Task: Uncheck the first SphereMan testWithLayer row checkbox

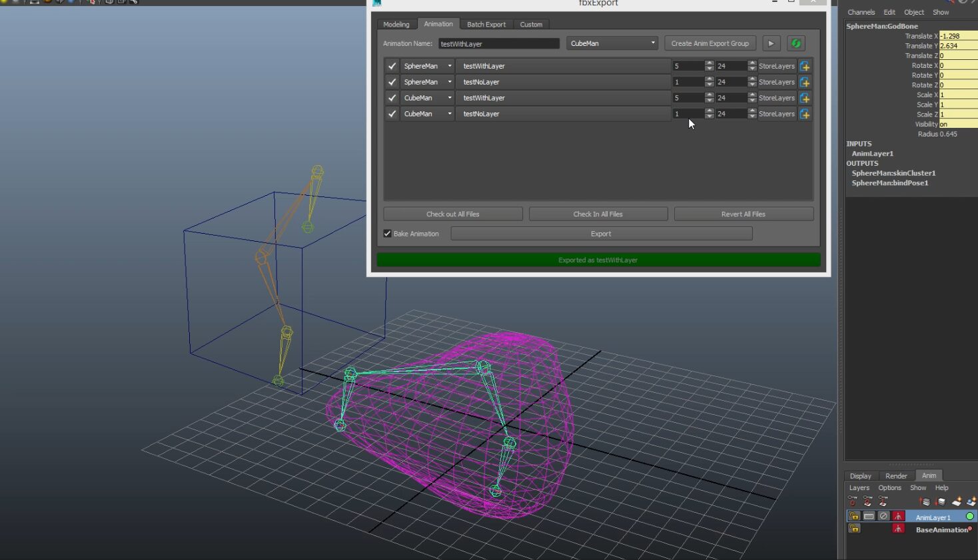Action: tap(392, 66)
